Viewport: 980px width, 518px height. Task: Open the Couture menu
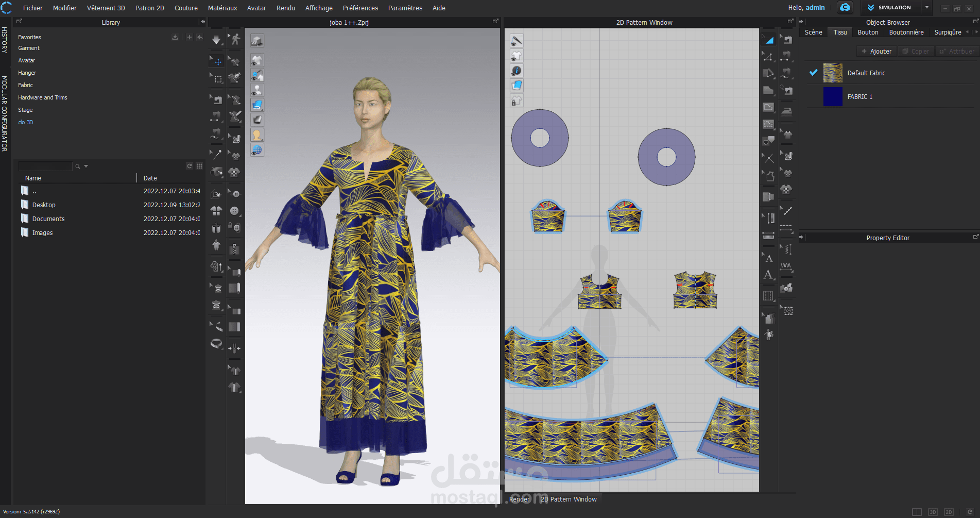pos(186,8)
